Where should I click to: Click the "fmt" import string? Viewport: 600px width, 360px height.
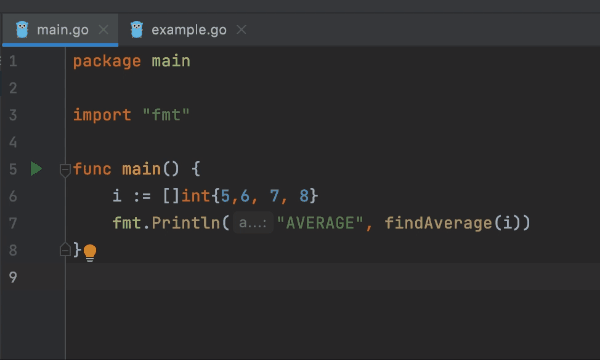coord(166,115)
